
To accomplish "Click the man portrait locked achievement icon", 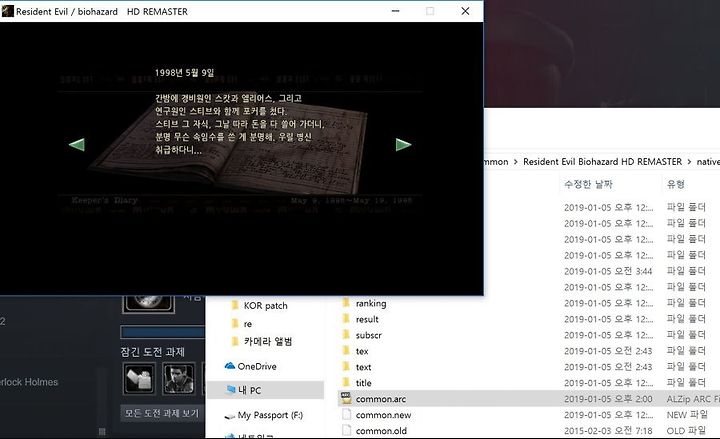I will coord(179,378).
